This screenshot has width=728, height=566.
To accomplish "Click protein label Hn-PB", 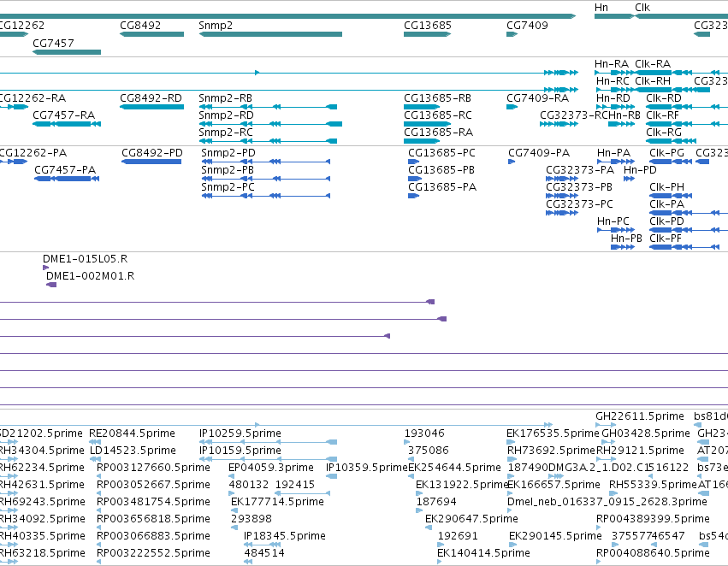I will 626,239.
